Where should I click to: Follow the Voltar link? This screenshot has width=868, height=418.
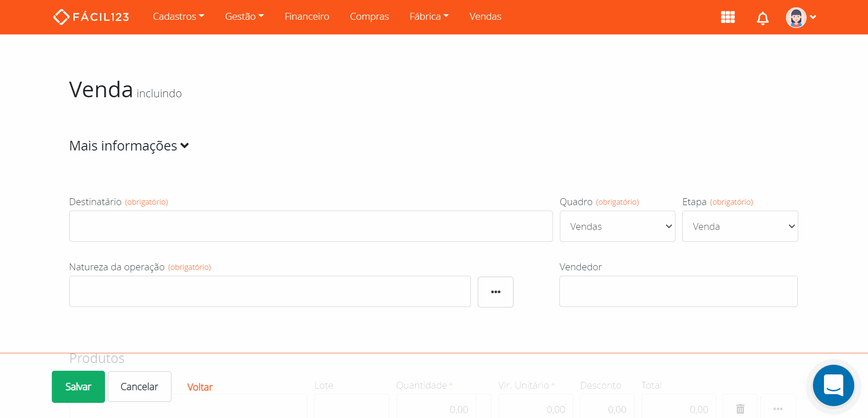tap(200, 387)
